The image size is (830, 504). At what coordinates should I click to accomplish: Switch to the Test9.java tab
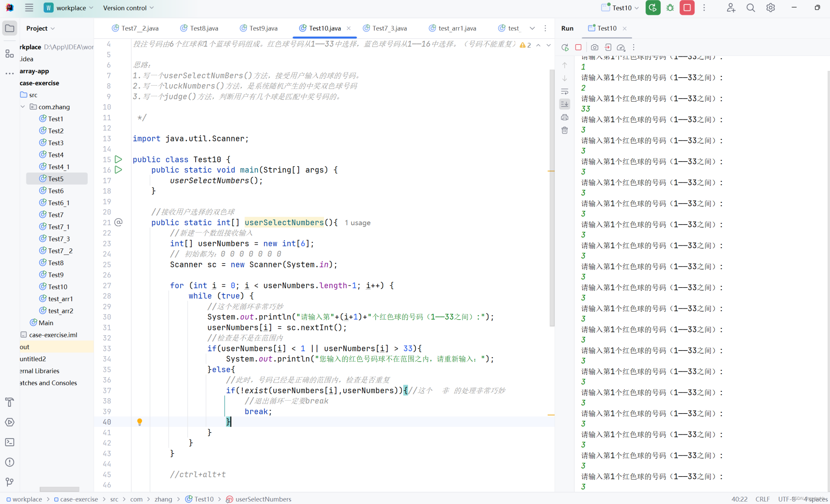click(x=259, y=28)
